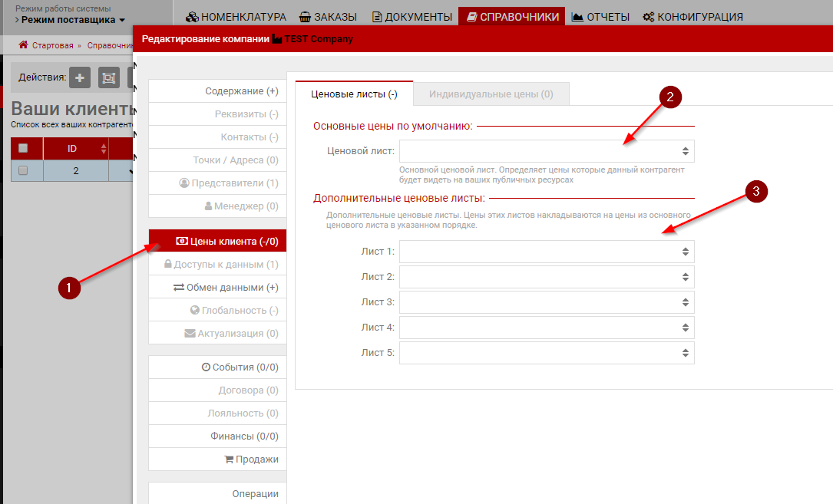833x504 pixels.
Task: Select the Ценовые листы tab
Action: 354,94
